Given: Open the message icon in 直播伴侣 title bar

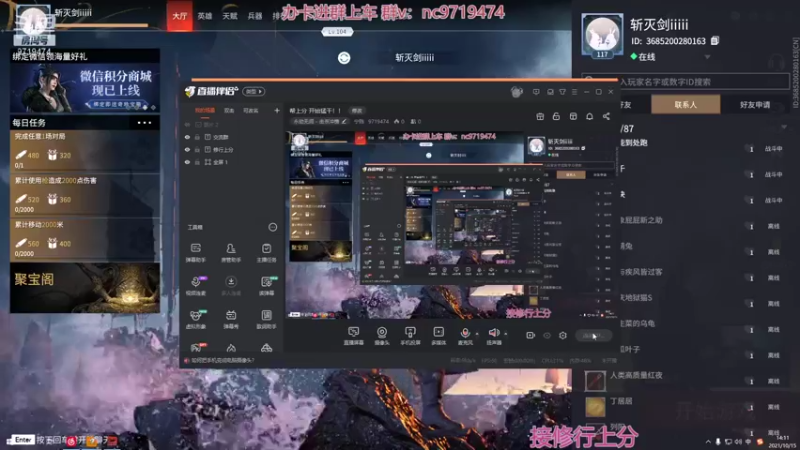Looking at the screenshot, I should click(536, 92).
